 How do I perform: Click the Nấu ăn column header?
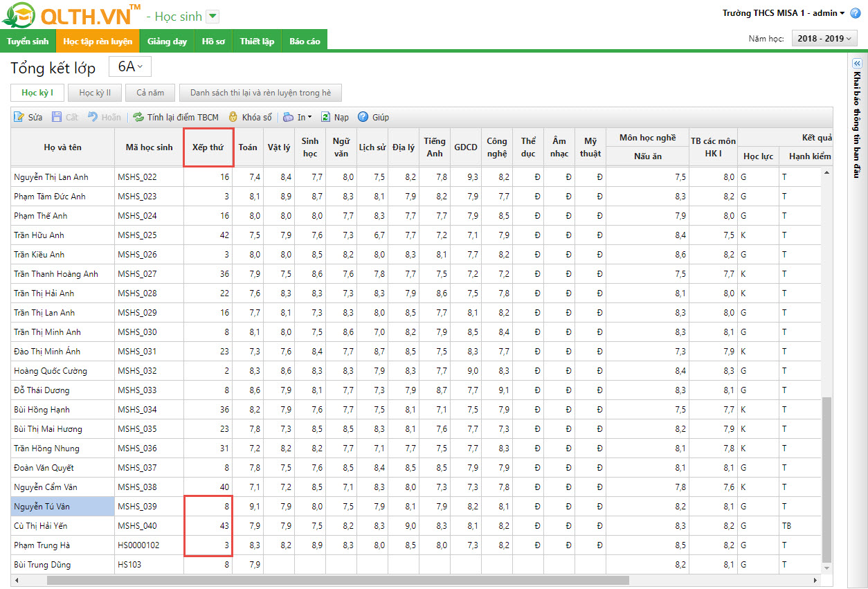click(648, 156)
